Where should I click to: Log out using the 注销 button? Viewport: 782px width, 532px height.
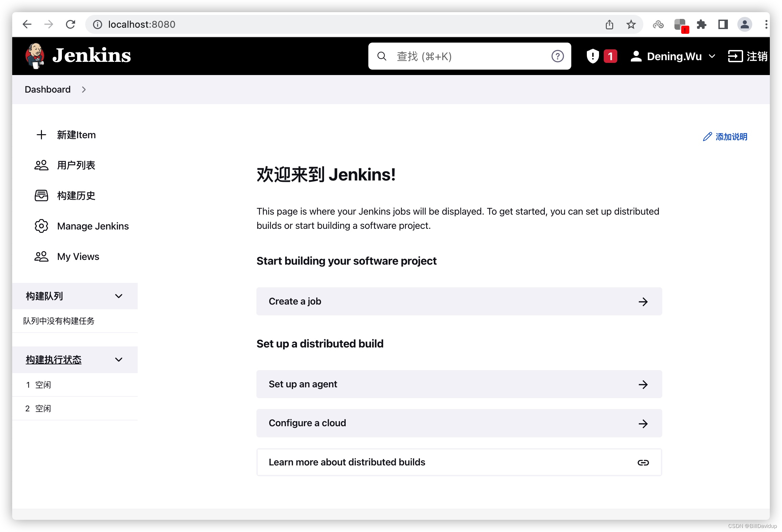pyautogui.click(x=747, y=56)
